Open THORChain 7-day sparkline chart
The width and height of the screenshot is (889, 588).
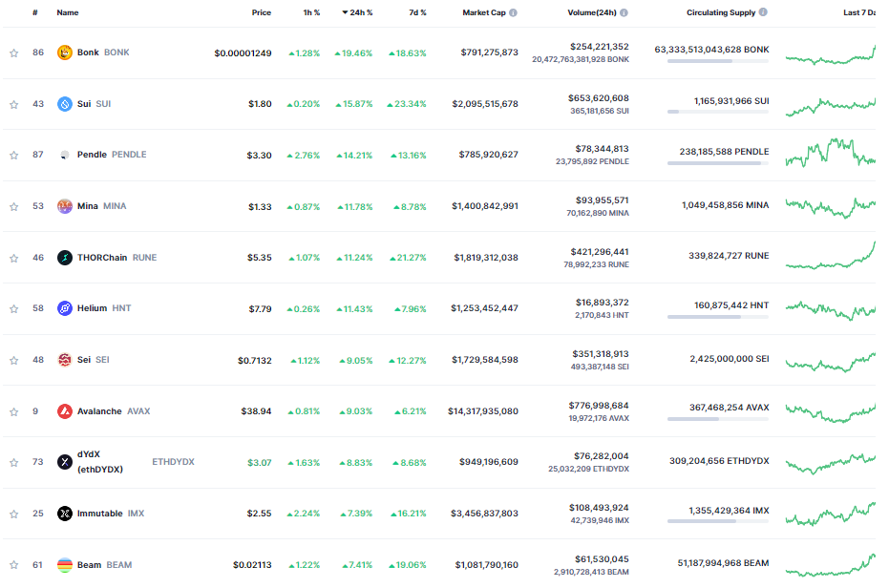pyautogui.click(x=831, y=255)
